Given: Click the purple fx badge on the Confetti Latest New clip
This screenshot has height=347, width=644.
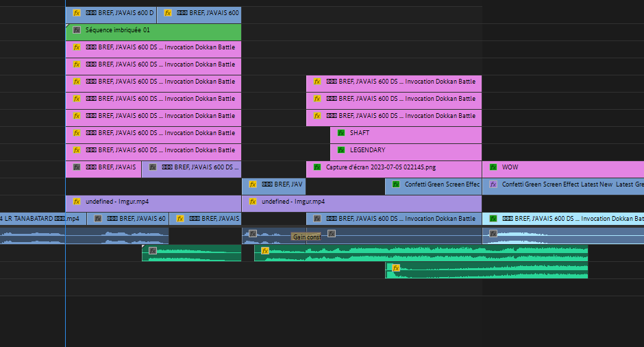Looking at the screenshot, I should pyautogui.click(x=493, y=184).
